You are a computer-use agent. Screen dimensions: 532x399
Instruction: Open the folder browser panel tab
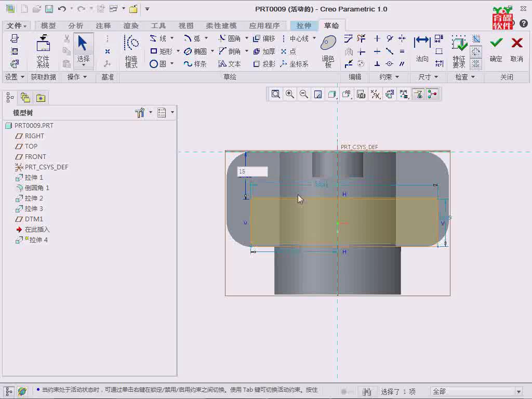(x=25, y=98)
